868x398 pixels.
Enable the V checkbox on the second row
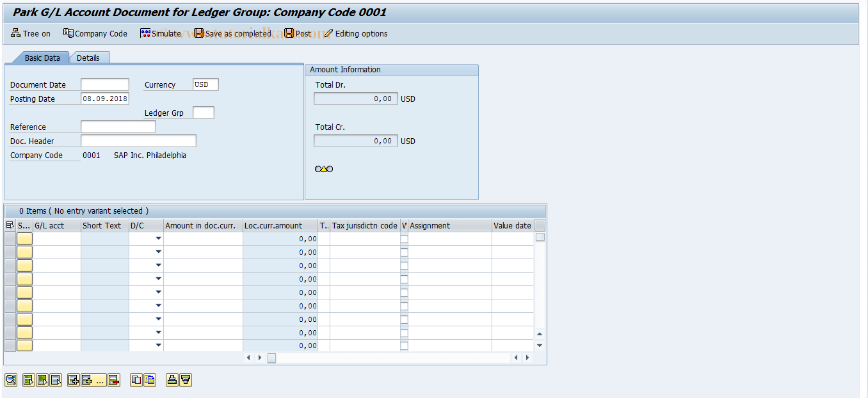404,251
